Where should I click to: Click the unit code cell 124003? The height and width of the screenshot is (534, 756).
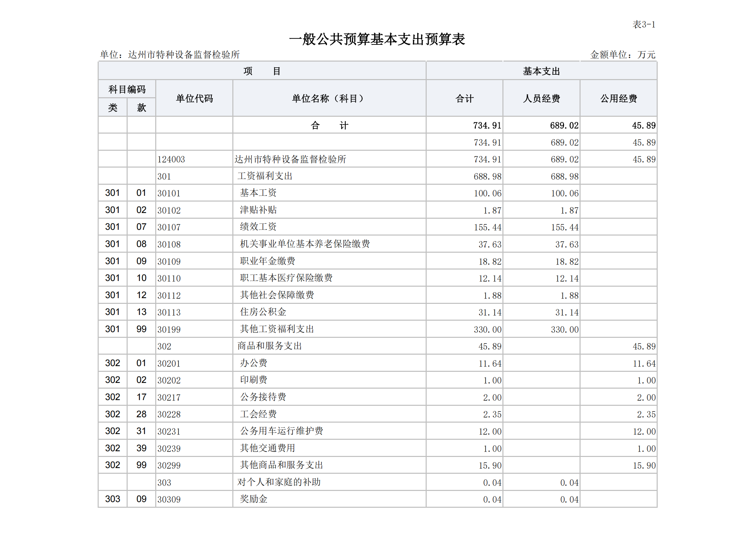171,159
